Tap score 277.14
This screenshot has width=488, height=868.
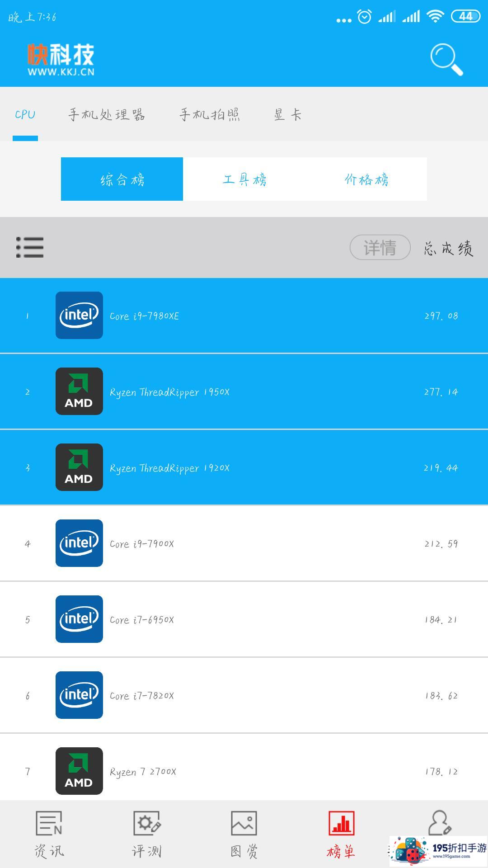pos(441,392)
